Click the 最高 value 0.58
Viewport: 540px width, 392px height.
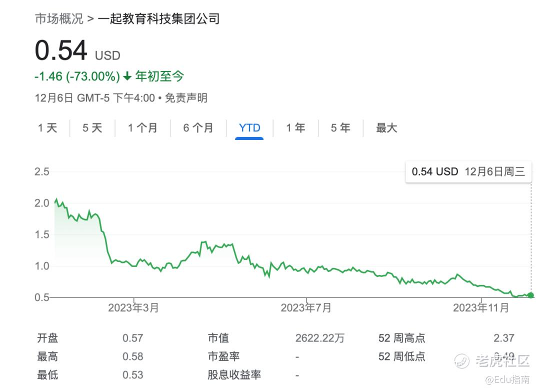click(132, 356)
